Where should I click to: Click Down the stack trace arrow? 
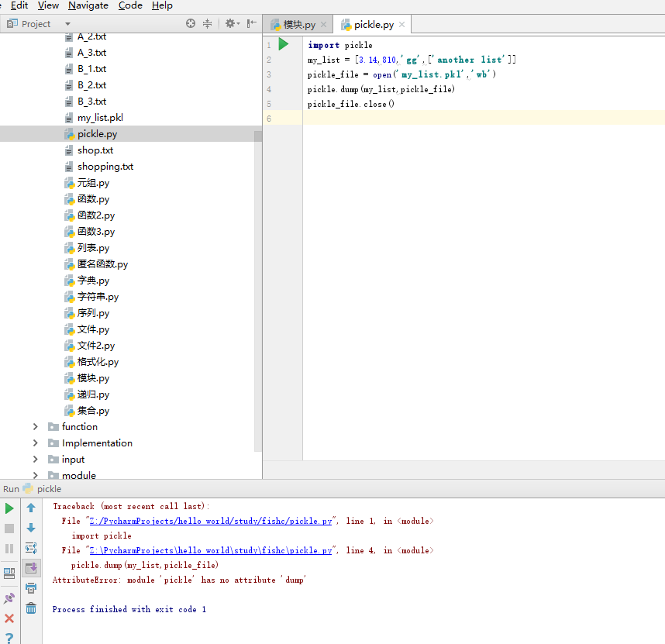pos(30,527)
